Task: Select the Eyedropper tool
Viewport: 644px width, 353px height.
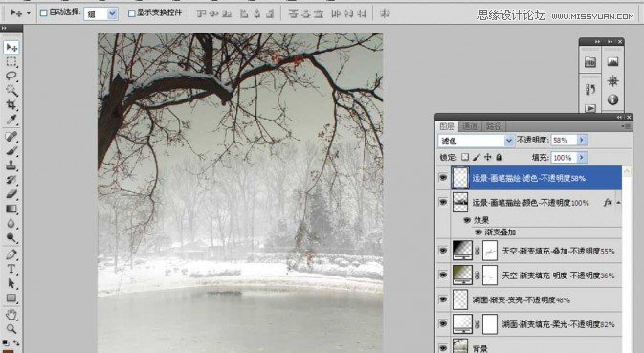Action: (x=11, y=120)
